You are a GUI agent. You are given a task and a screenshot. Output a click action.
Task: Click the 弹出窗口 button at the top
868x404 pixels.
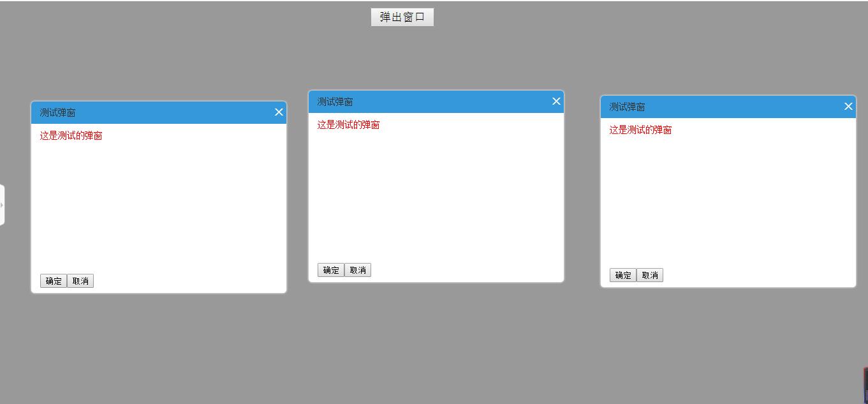pos(402,17)
